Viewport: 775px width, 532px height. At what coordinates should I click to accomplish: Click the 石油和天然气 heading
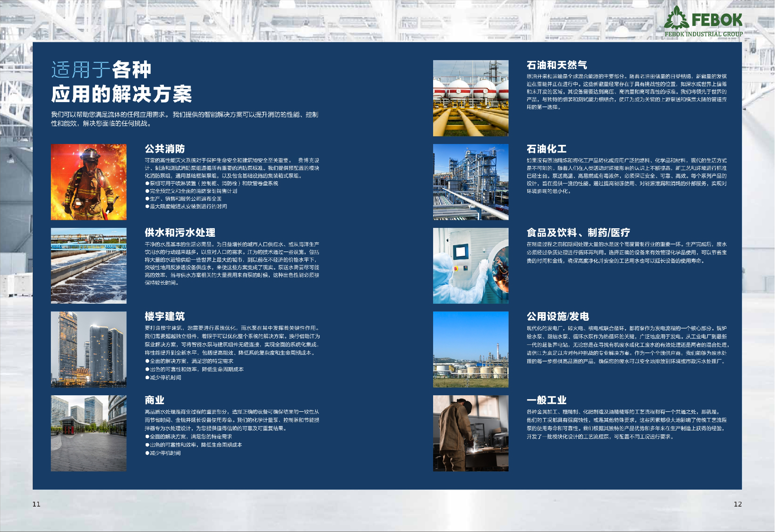pyautogui.click(x=557, y=65)
